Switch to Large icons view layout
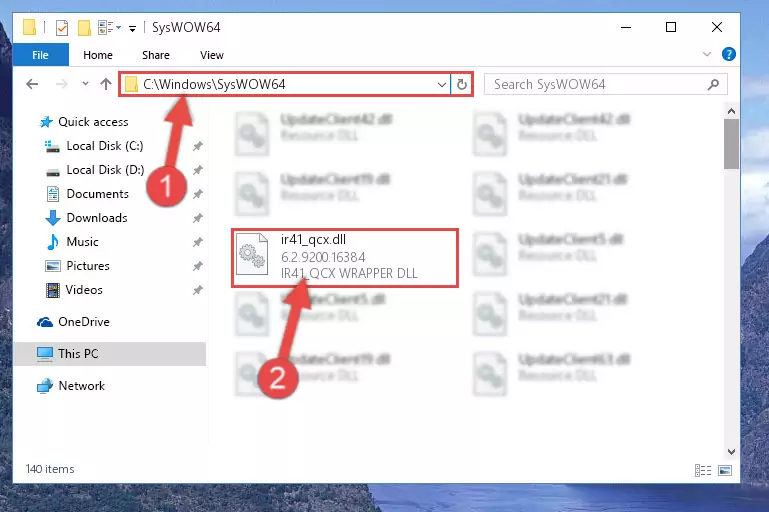This screenshot has width=769, height=512. coord(725,470)
